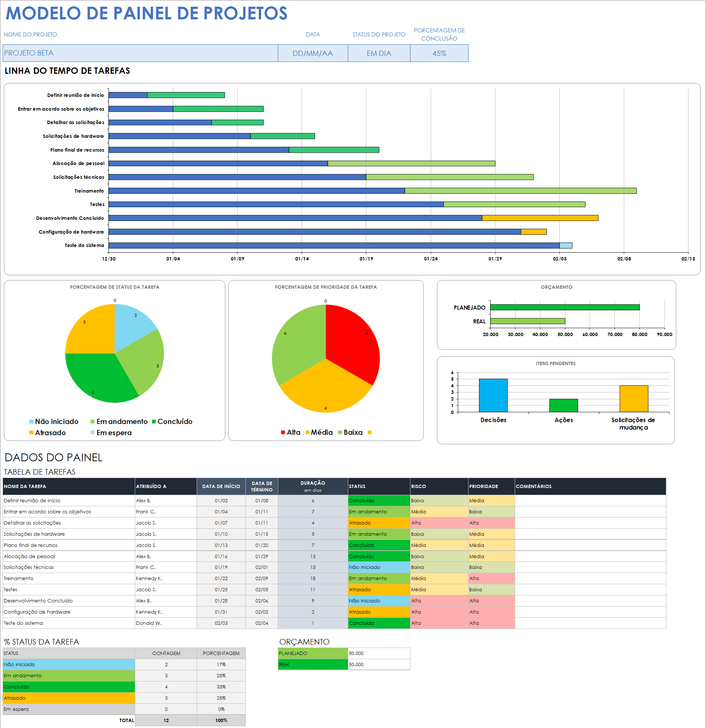Click the DATA DE INÍCIO column header
The height and width of the screenshot is (728, 705).
(221, 487)
